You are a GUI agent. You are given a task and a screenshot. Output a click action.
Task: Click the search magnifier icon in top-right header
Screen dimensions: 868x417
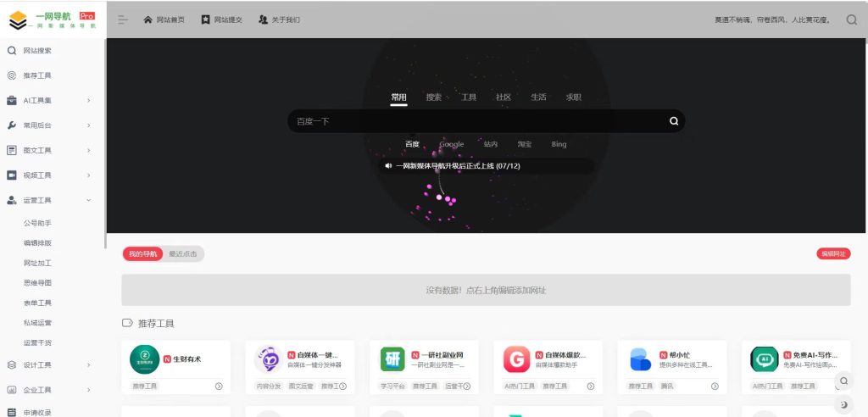point(851,19)
